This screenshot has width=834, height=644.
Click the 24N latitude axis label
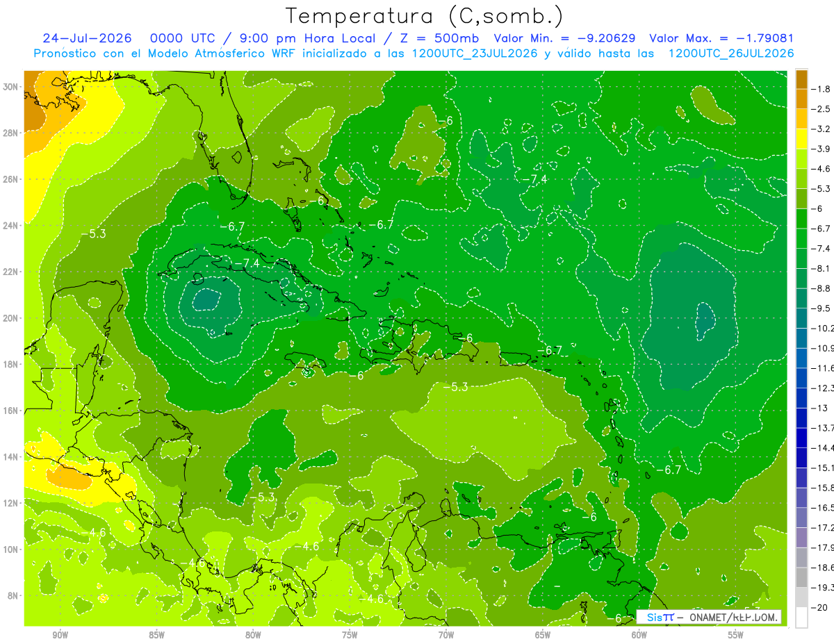coord(11,226)
